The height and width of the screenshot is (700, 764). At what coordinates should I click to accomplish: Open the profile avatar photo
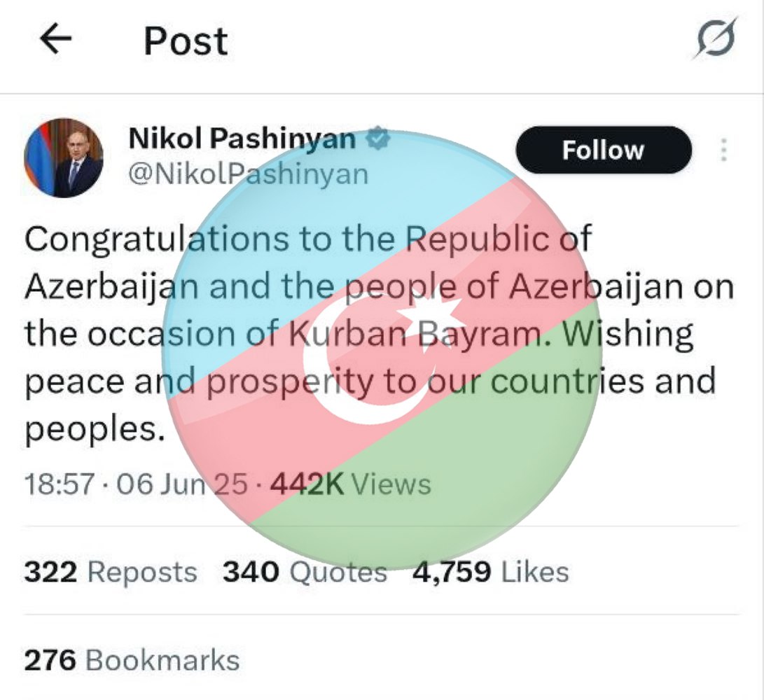pyautogui.click(x=64, y=157)
